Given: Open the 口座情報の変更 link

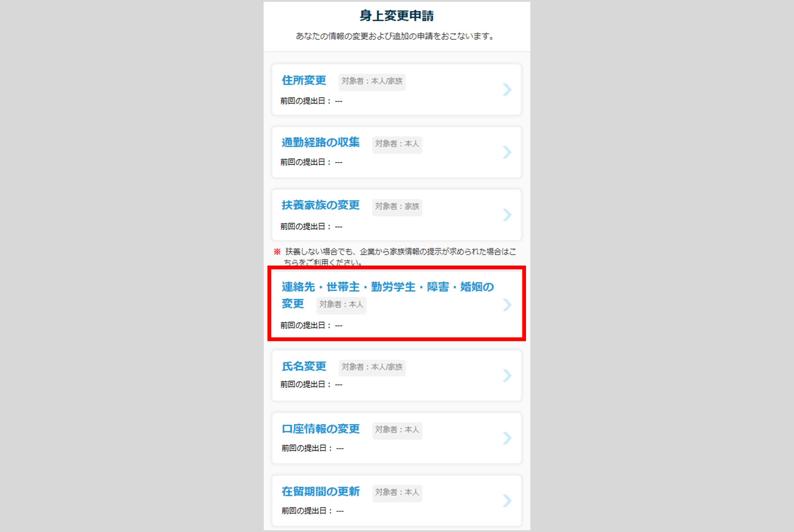Looking at the screenshot, I should tap(320, 429).
